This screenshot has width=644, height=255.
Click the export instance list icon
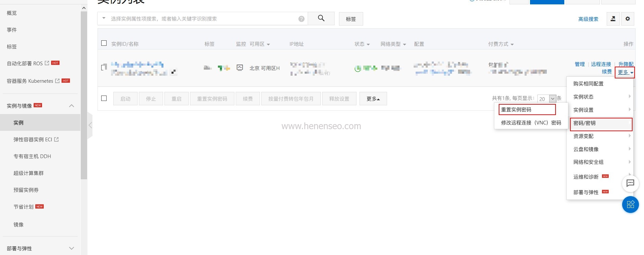click(x=613, y=19)
